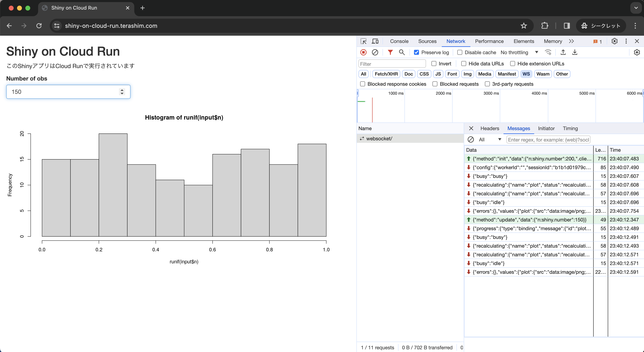Click the more tools icon in DevTools toolbar

626,41
